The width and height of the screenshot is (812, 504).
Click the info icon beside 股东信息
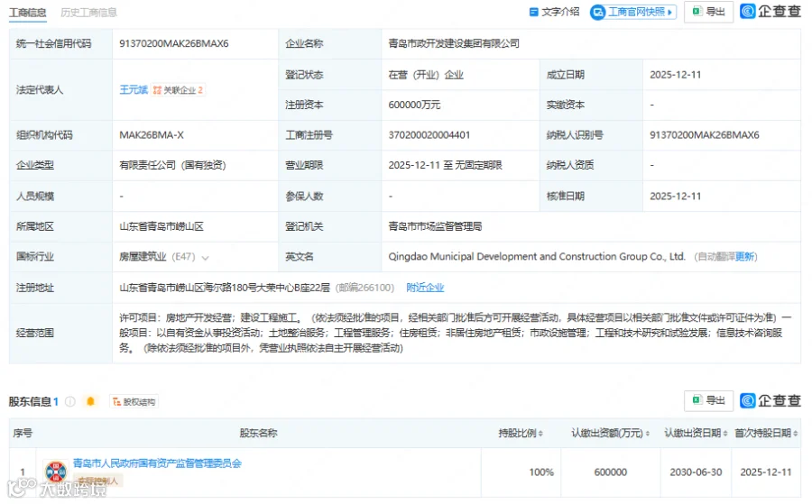70,401
